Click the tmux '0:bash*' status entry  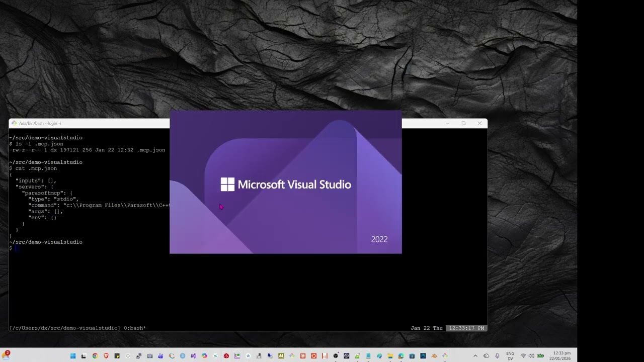click(x=135, y=328)
